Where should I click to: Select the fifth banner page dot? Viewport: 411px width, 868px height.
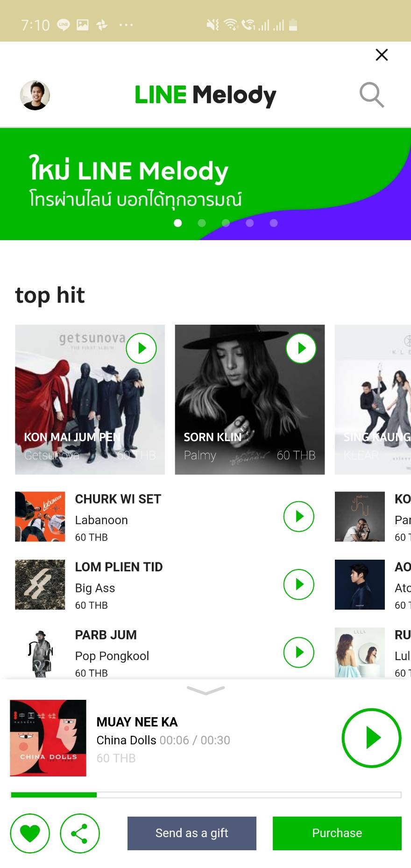274,223
